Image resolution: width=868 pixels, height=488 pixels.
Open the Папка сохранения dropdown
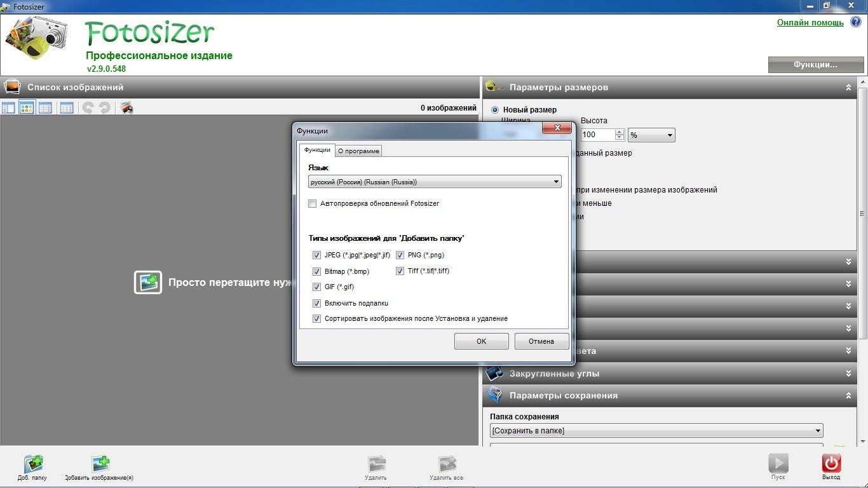tap(656, 431)
